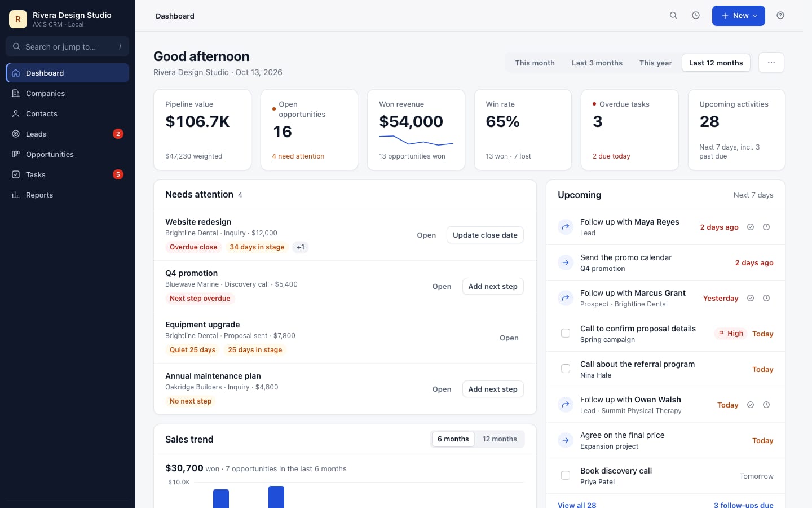This screenshot has width=812, height=508.
Task: Click View all 28 link
Action: click(577, 505)
